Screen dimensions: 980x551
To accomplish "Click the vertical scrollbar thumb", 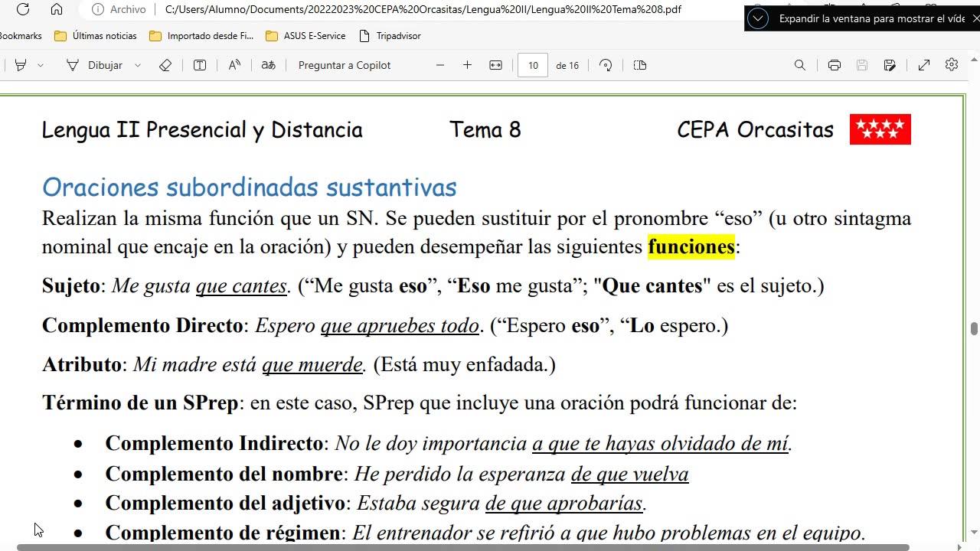I will click(x=974, y=328).
